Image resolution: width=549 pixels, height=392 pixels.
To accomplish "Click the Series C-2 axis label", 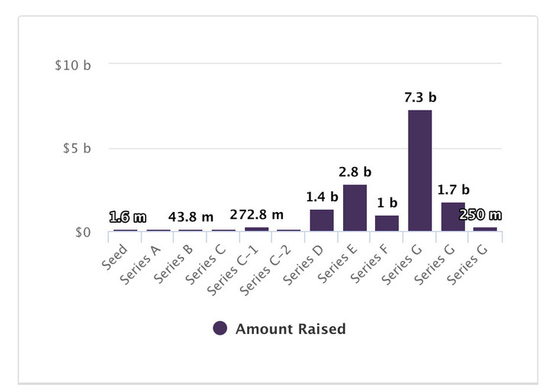I will [x=265, y=270].
